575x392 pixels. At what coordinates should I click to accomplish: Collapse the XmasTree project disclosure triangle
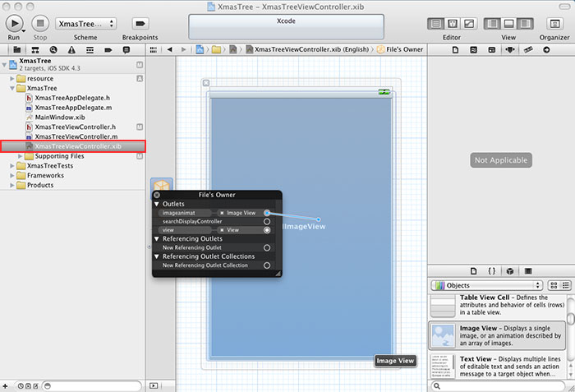(x=4, y=65)
